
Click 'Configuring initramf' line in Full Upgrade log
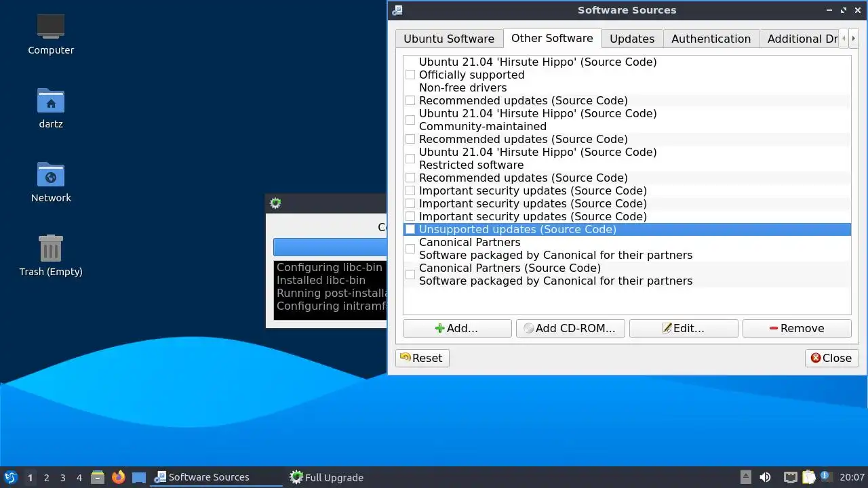(x=330, y=306)
